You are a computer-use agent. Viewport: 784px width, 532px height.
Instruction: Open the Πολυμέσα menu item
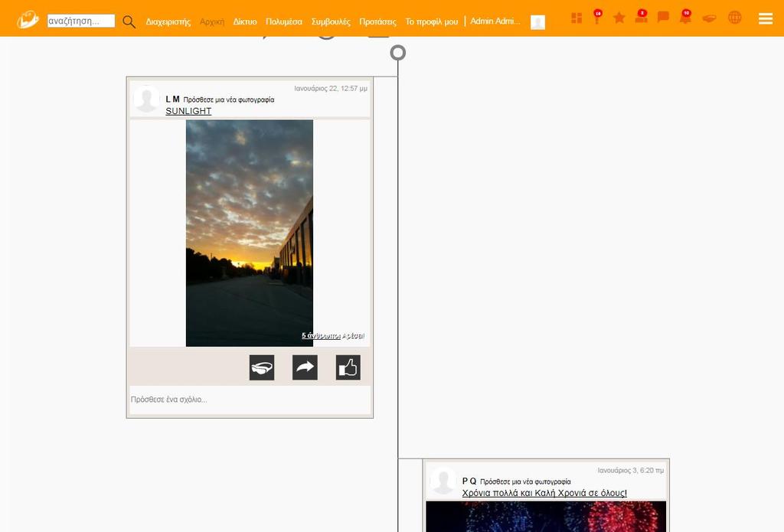coord(284,21)
